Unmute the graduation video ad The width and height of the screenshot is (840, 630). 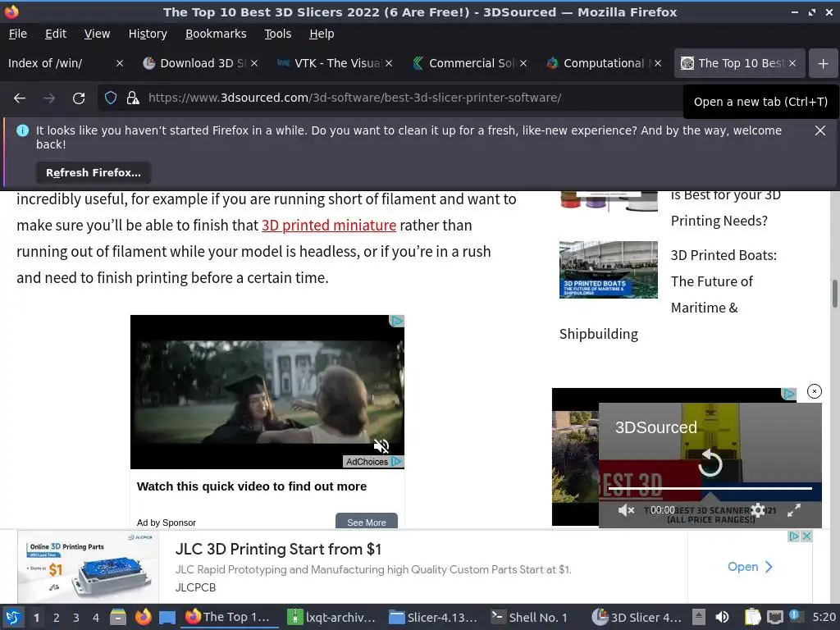point(381,445)
